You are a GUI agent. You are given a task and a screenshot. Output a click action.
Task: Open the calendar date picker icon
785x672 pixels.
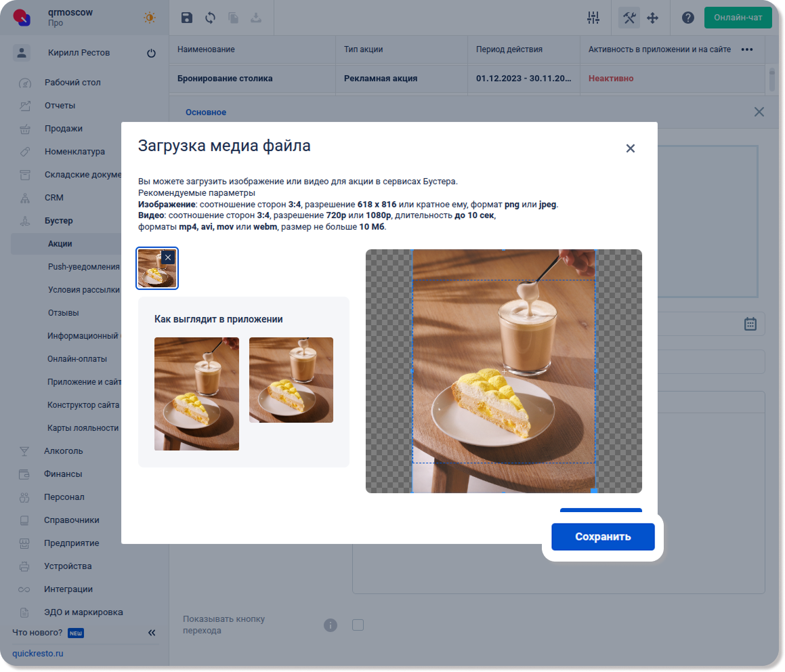750,324
